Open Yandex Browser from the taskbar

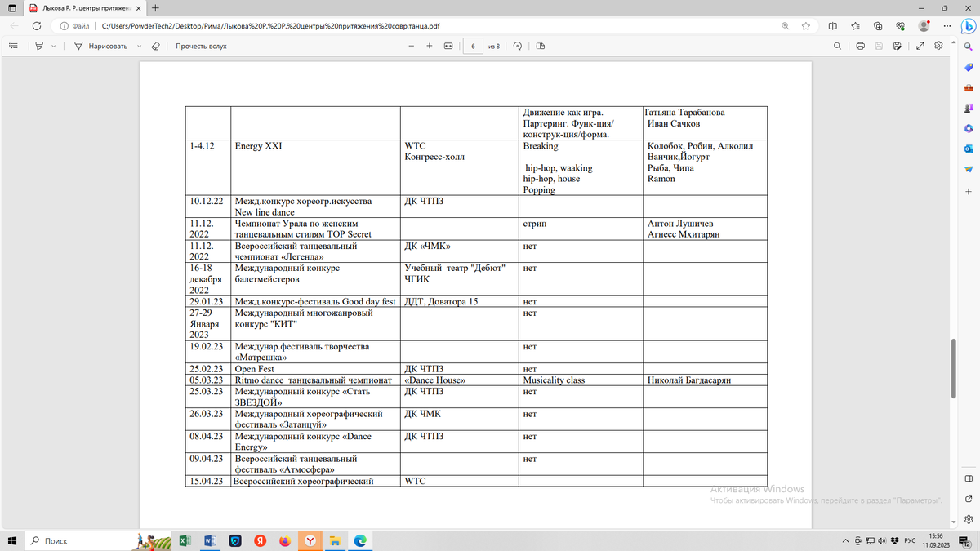coord(310,540)
